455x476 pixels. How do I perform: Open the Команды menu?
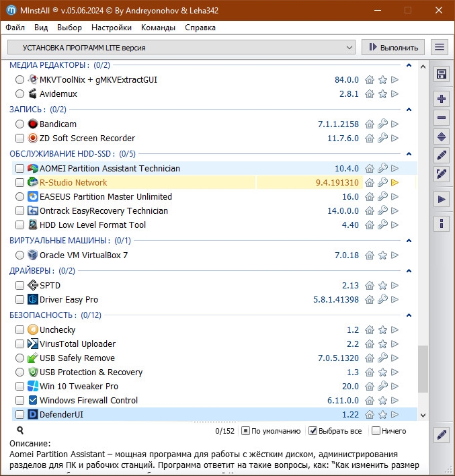(x=158, y=28)
